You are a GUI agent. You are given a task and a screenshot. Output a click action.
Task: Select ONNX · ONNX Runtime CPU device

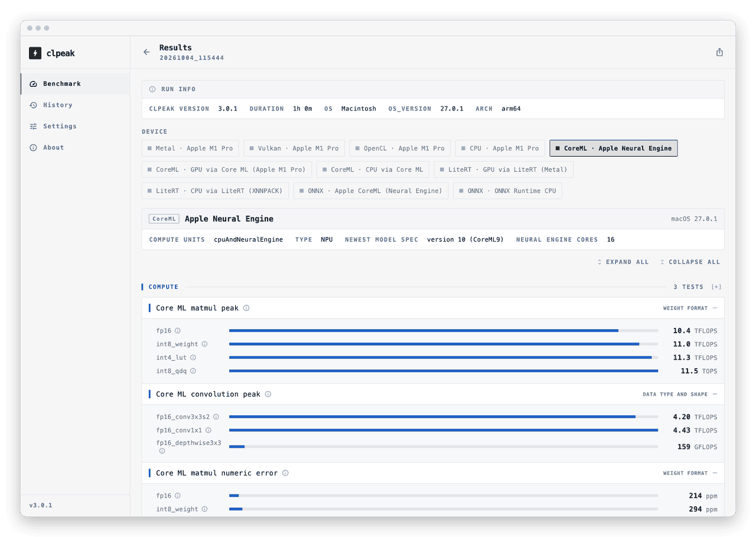point(507,191)
